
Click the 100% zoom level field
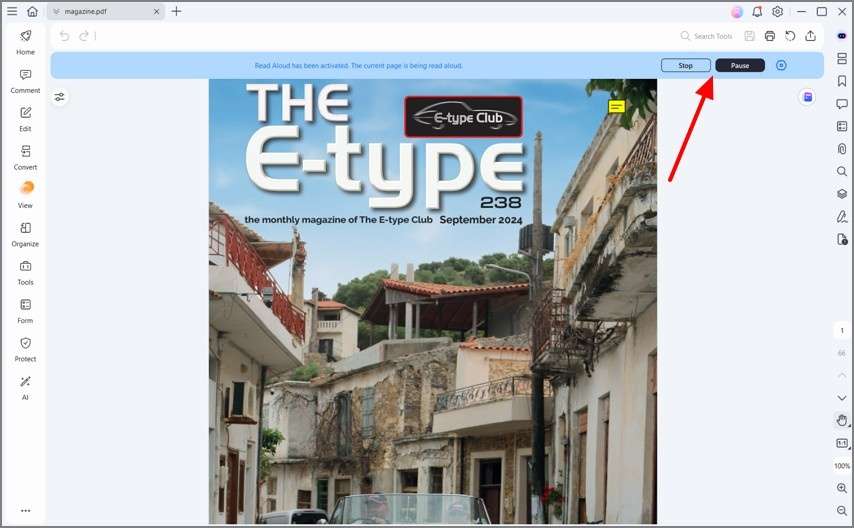point(842,466)
